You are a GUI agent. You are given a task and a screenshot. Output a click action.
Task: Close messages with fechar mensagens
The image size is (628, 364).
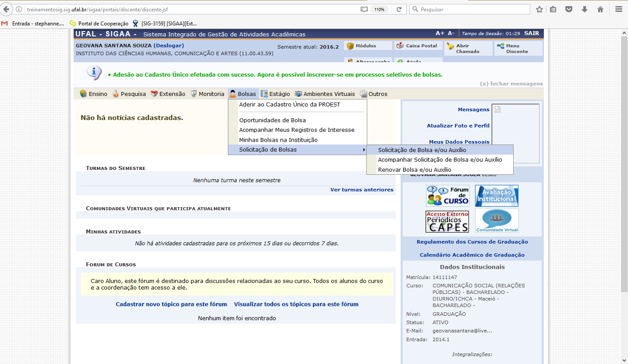[x=511, y=84]
